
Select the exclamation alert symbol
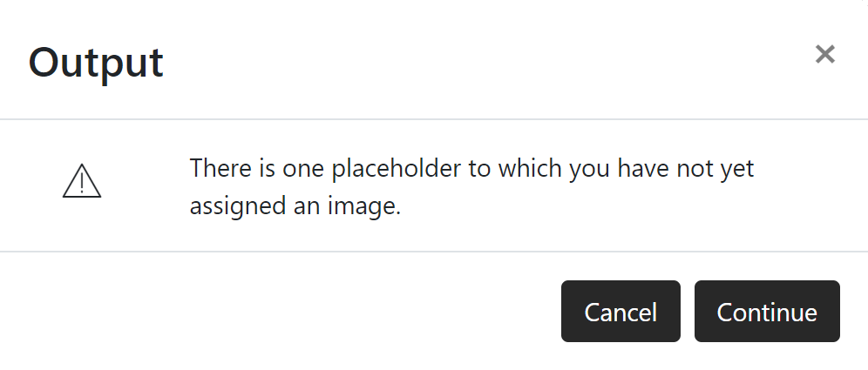(82, 182)
